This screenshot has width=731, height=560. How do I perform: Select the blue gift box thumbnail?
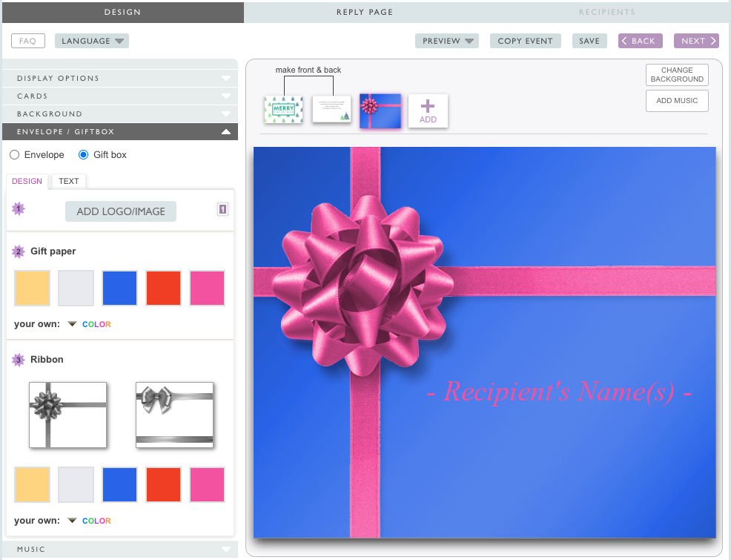point(380,111)
